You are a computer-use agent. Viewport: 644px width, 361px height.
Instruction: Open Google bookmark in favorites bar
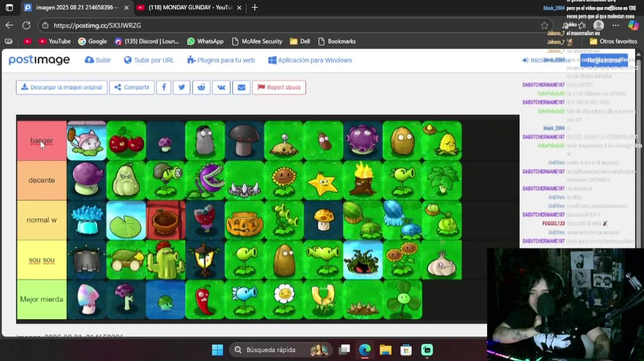pos(92,41)
